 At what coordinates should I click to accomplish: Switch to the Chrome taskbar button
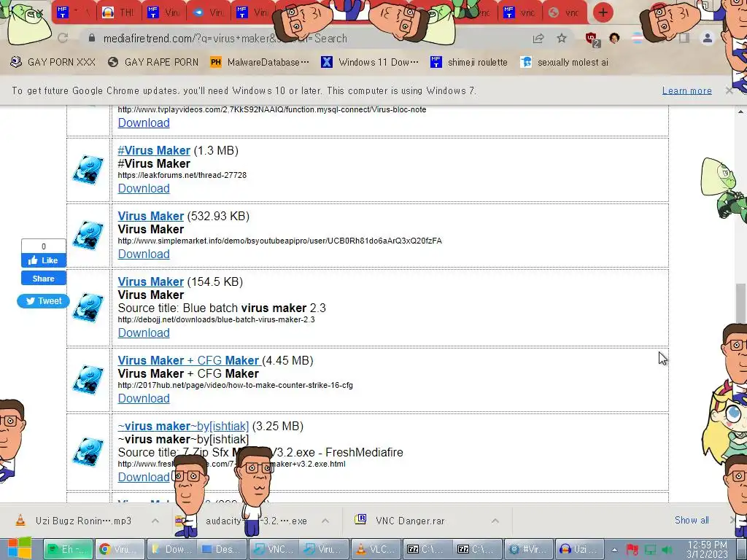pyautogui.click(x=119, y=549)
